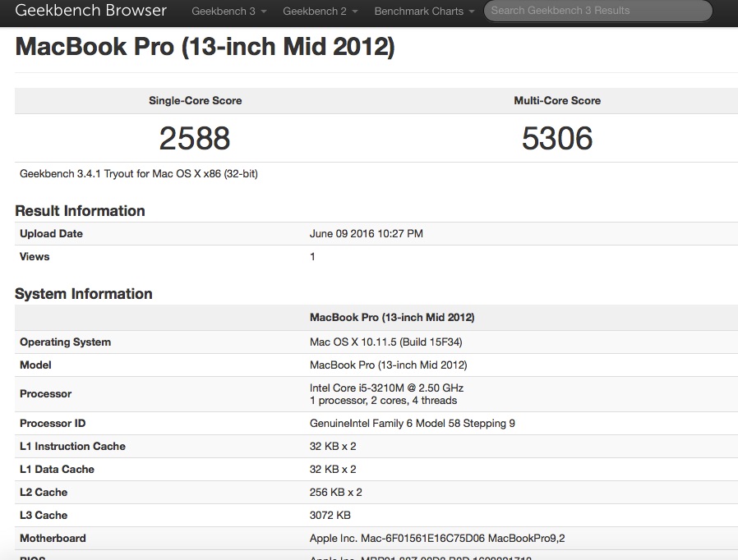
Task: Select the date June 09 2016 10:27 PM
Action: (x=367, y=234)
